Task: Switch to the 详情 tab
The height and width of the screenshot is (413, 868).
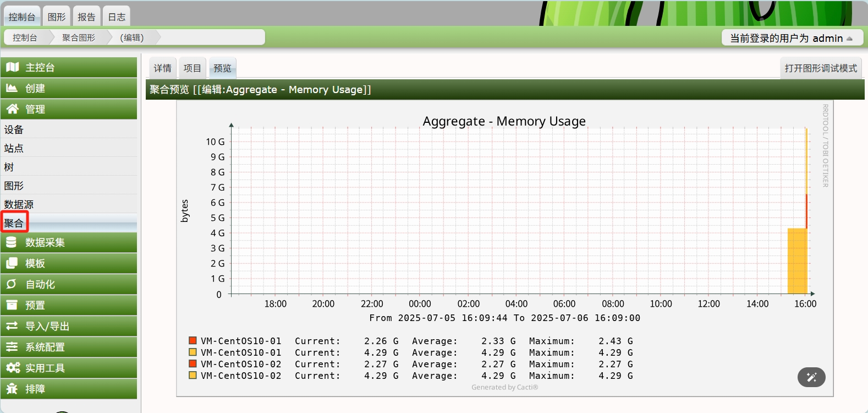Action: click(163, 68)
